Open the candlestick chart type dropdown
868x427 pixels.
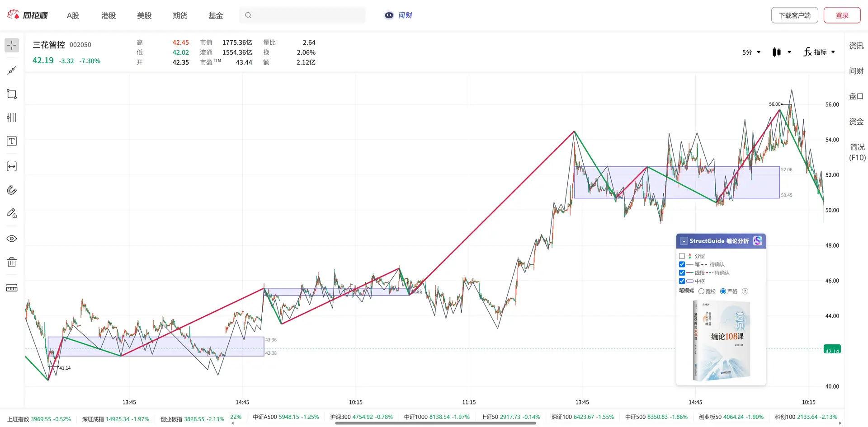point(782,52)
